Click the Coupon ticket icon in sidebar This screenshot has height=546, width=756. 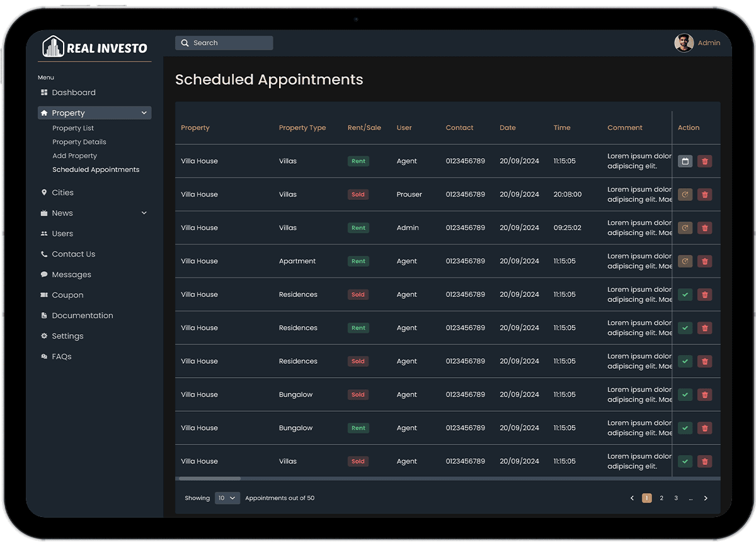pos(44,295)
